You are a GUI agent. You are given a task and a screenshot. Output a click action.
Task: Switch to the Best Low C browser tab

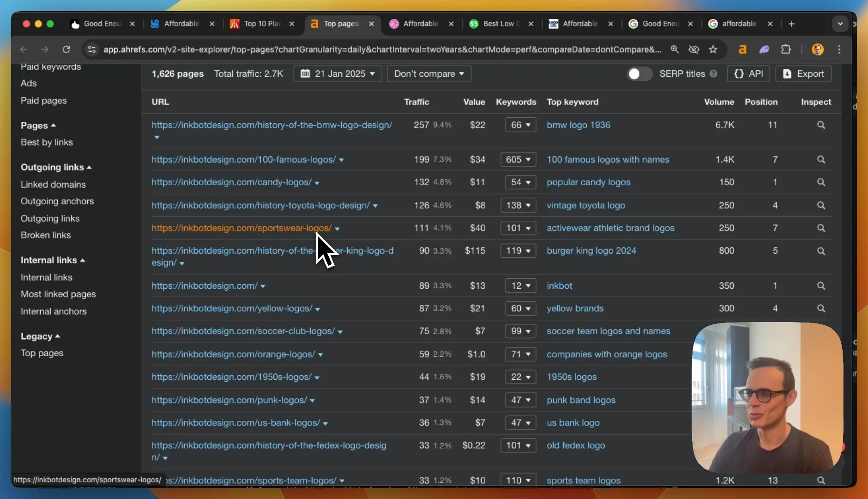pos(501,24)
